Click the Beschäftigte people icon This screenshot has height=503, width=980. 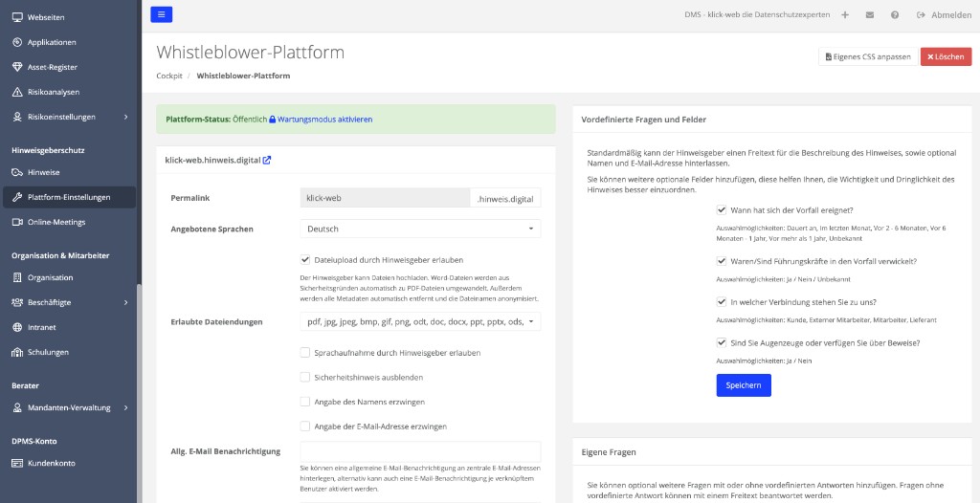(17, 302)
